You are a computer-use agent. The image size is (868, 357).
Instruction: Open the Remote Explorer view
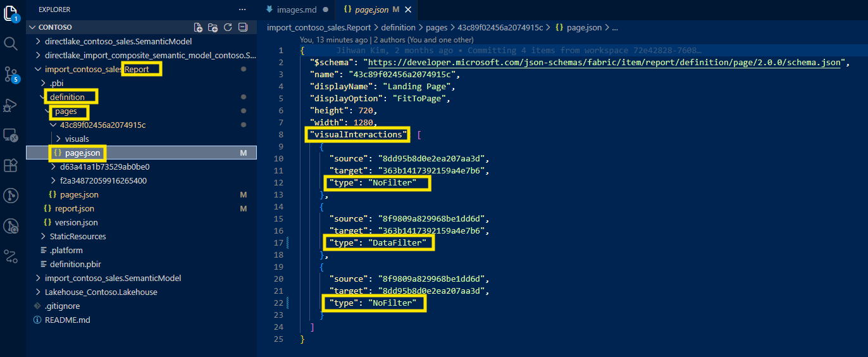tap(11, 135)
